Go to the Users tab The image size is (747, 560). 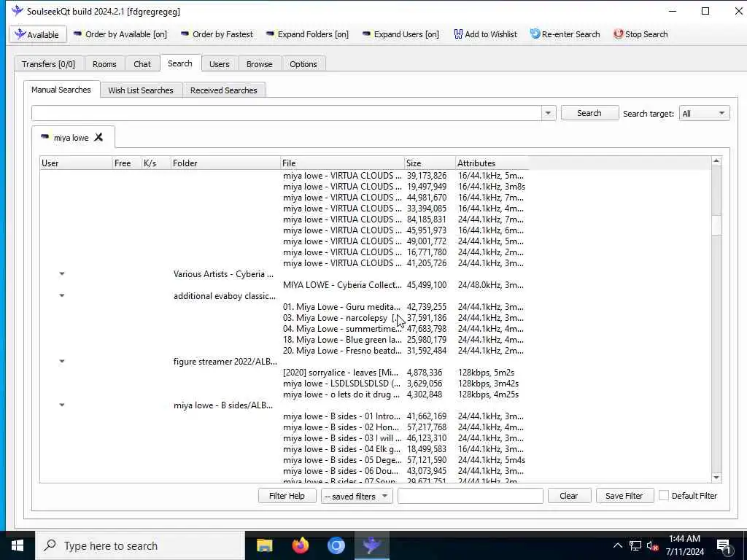219,64
